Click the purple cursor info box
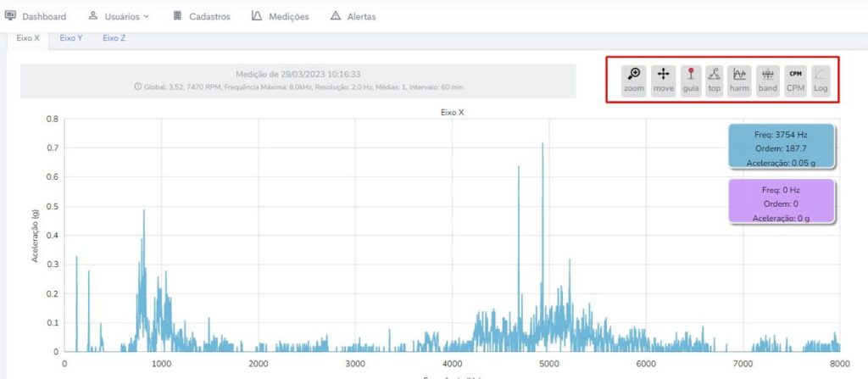Screen dimensions: 868x379 click(781, 203)
